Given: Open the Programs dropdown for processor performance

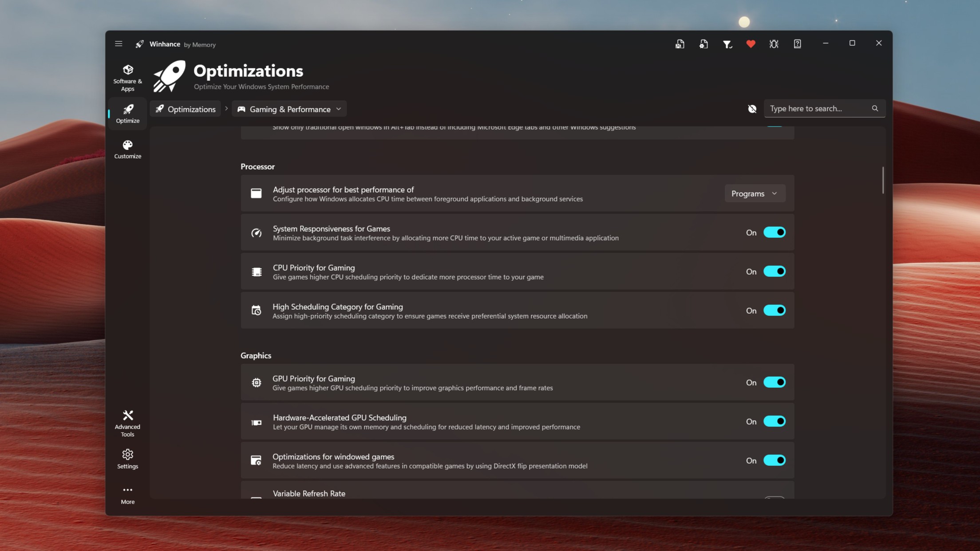Looking at the screenshot, I should click(755, 193).
